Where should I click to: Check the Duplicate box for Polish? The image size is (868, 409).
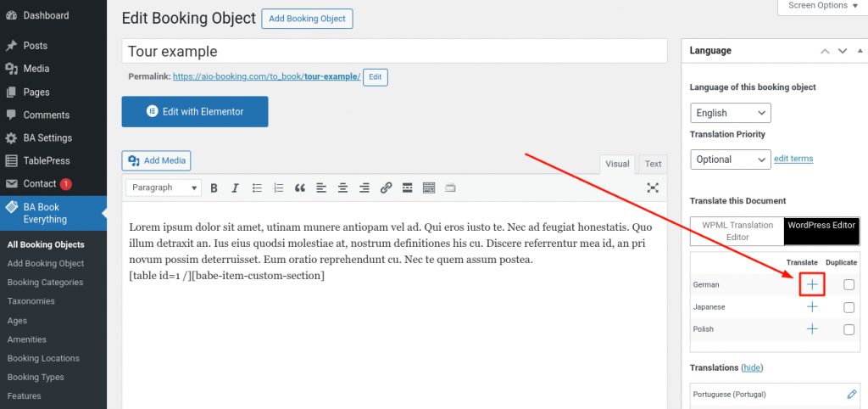849,329
